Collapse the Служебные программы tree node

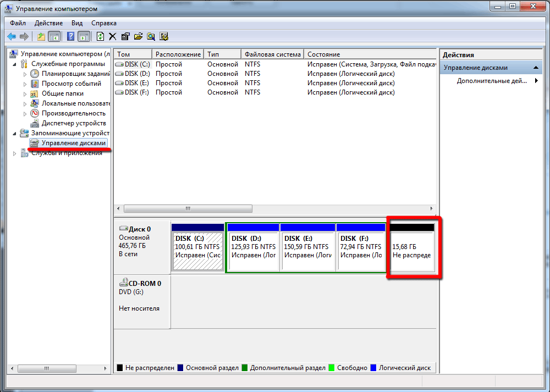tap(15, 64)
